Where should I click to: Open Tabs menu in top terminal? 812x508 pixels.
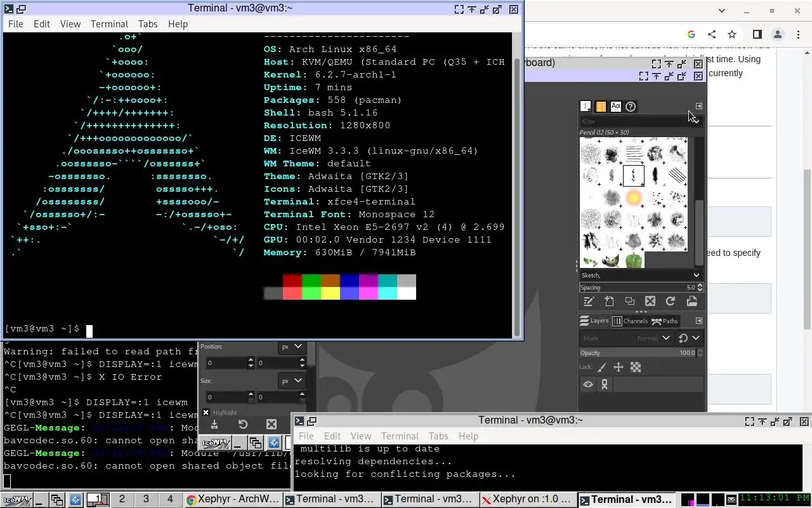coord(148,23)
